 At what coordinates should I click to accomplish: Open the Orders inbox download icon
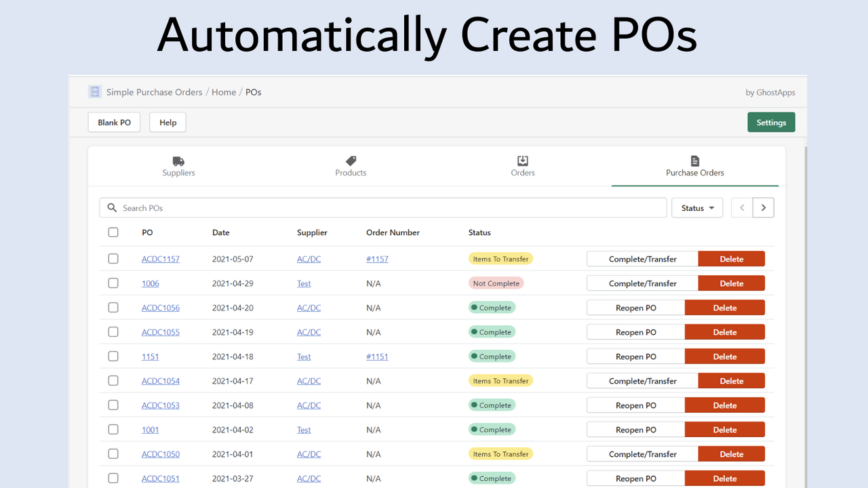[x=523, y=161]
